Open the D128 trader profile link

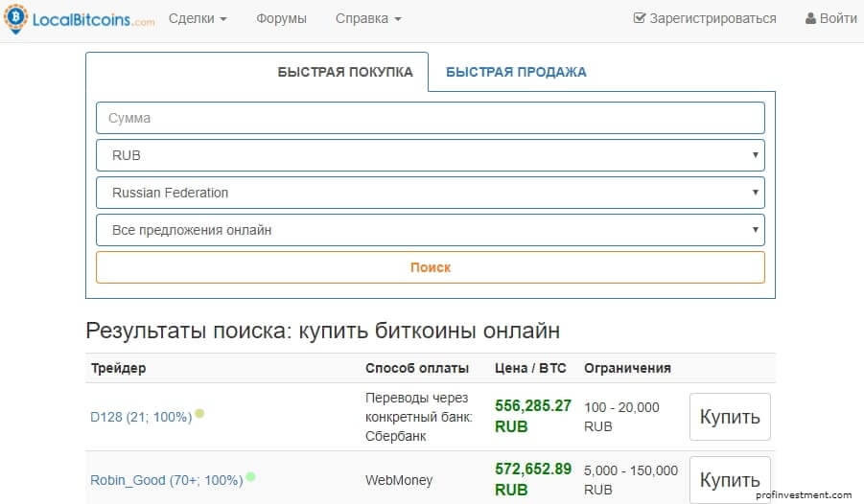pyautogui.click(x=141, y=417)
